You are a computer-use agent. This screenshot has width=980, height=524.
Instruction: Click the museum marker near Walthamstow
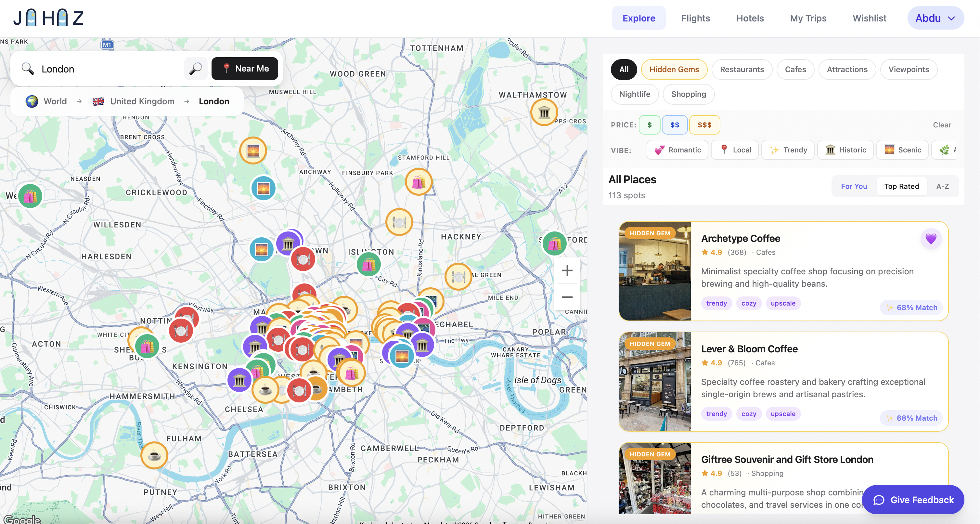544,112
